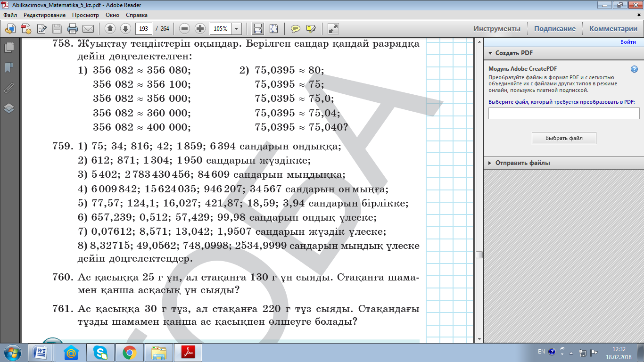
Task: Click the document scrollbar down arrow
Action: pos(479,339)
